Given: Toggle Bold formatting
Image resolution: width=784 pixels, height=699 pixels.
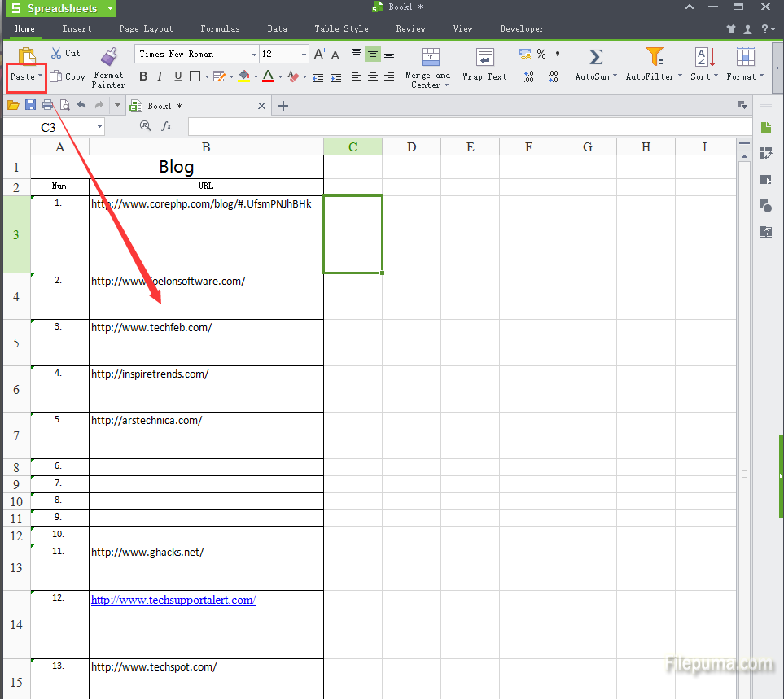Looking at the screenshot, I should [x=143, y=76].
